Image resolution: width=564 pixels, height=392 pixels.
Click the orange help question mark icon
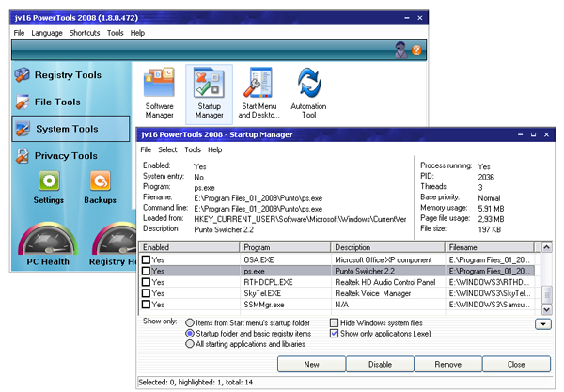point(416,50)
